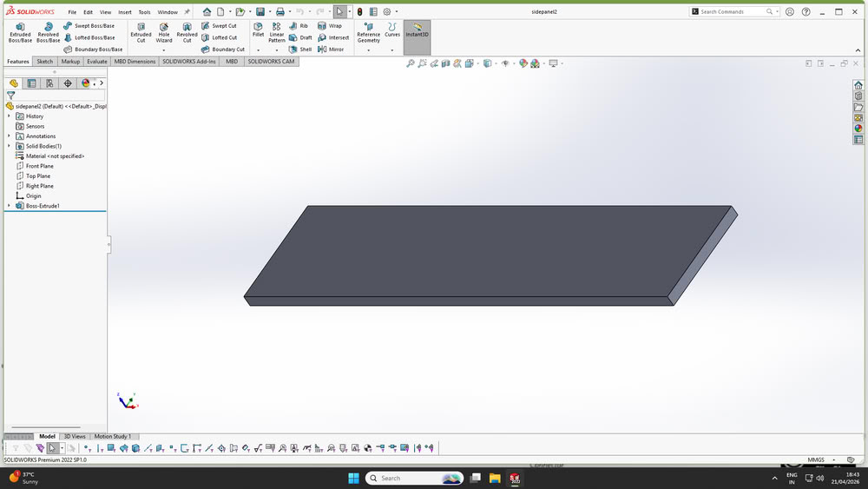This screenshot has height=489, width=868.
Task: Click the Zoom to Fit icon
Action: pyautogui.click(x=411, y=63)
